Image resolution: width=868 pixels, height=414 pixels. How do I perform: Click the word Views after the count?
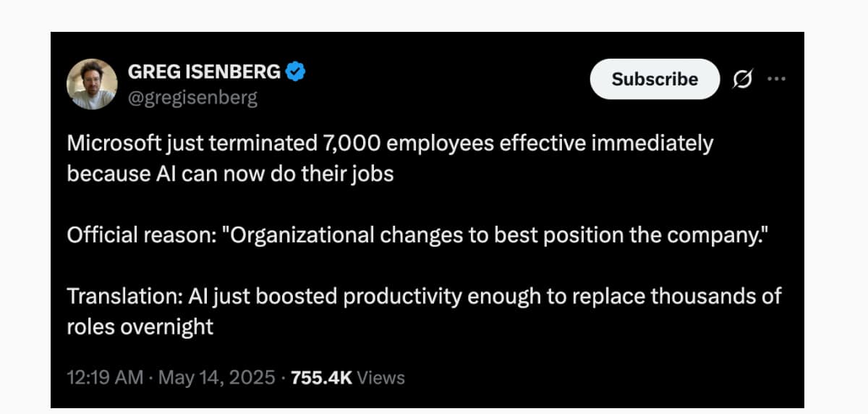381,377
